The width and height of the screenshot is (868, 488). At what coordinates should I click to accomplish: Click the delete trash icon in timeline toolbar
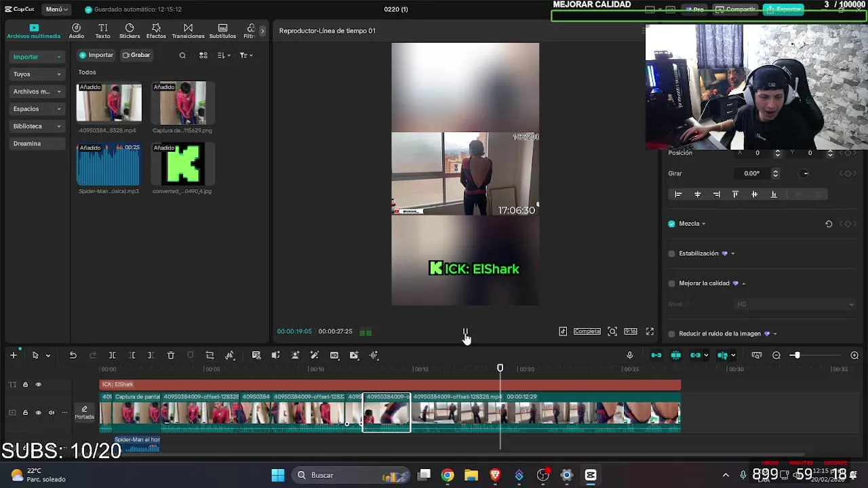click(171, 355)
